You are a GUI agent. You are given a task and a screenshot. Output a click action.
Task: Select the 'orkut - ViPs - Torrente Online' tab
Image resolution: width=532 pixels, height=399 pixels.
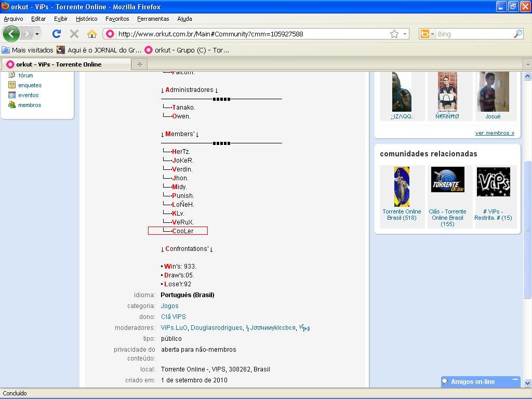[x=66, y=64]
